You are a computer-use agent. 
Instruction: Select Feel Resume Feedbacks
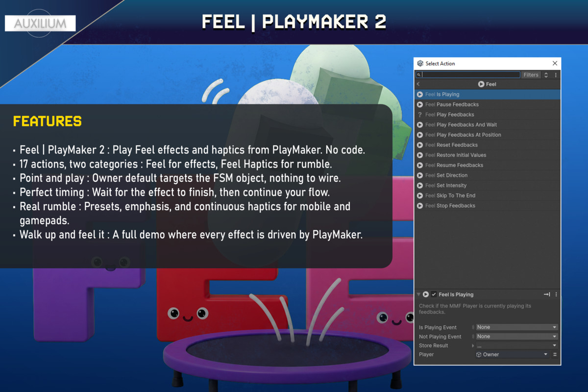click(488, 165)
